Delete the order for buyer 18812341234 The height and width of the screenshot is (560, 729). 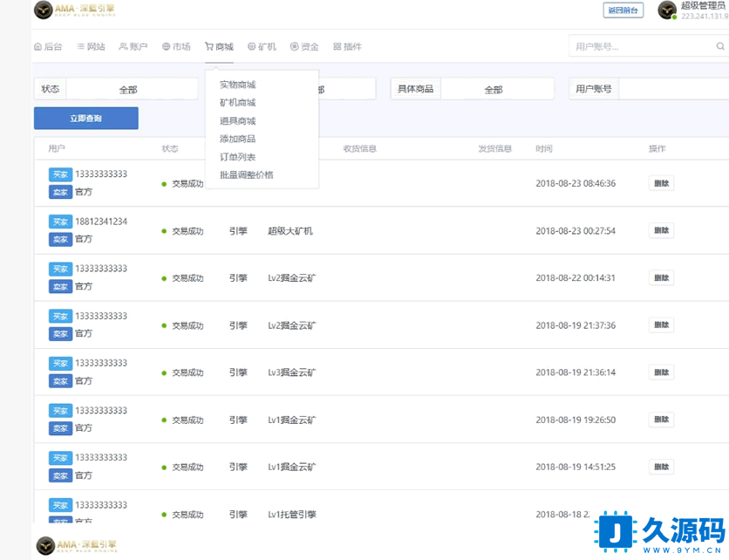[x=661, y=230]
